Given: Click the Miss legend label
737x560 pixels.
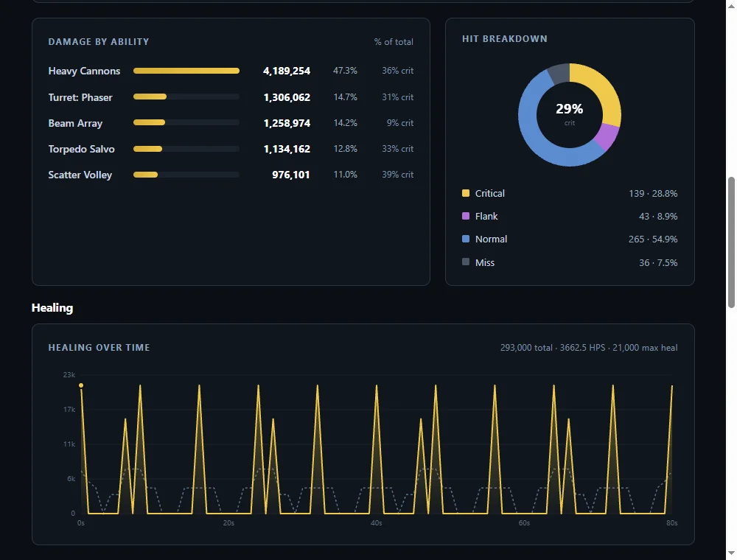Looking at the screenshot, I should 485,262.
